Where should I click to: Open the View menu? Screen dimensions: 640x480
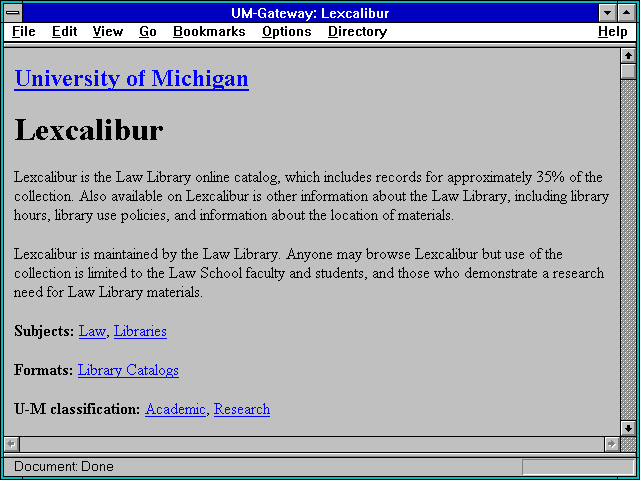coord(108,32)
